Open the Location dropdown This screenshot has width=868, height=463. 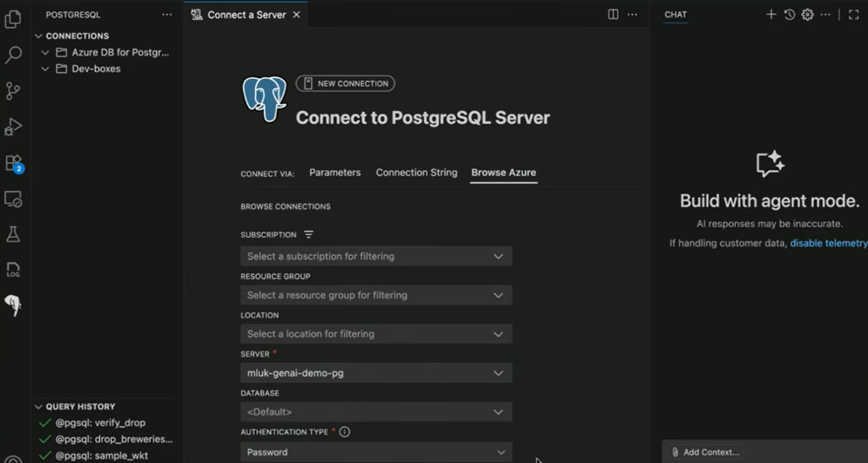376,334
